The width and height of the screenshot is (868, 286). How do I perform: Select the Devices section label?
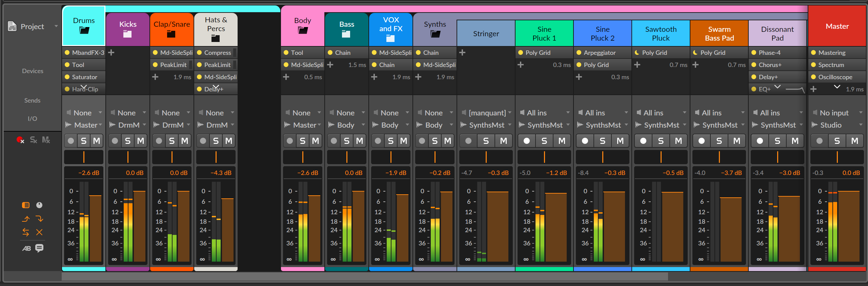pyautogui.click(x=33, y=71)
